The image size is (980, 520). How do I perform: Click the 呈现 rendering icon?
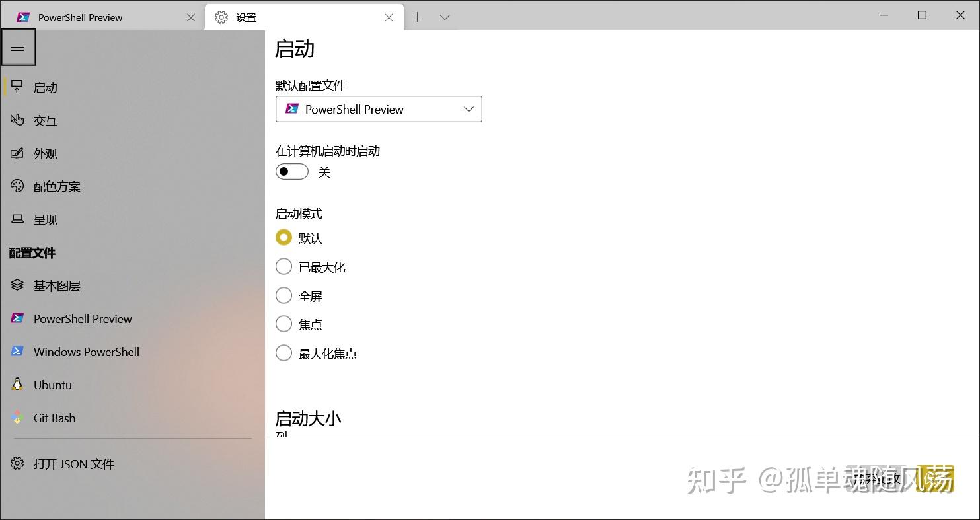pyautogui.click(x=17, y=219)
